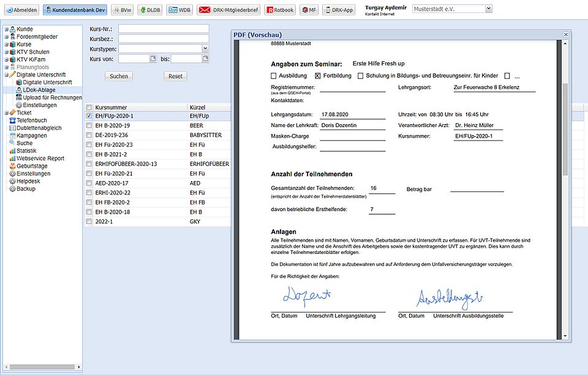Select LDok-Ablage in the sidebar tree
The image size is (588, 375).
39,90
